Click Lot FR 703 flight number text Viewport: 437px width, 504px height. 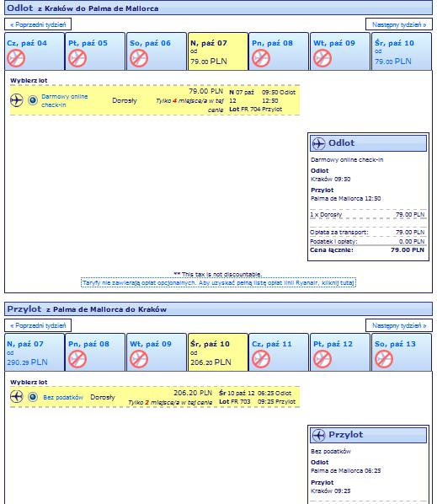tap(234, 402)
